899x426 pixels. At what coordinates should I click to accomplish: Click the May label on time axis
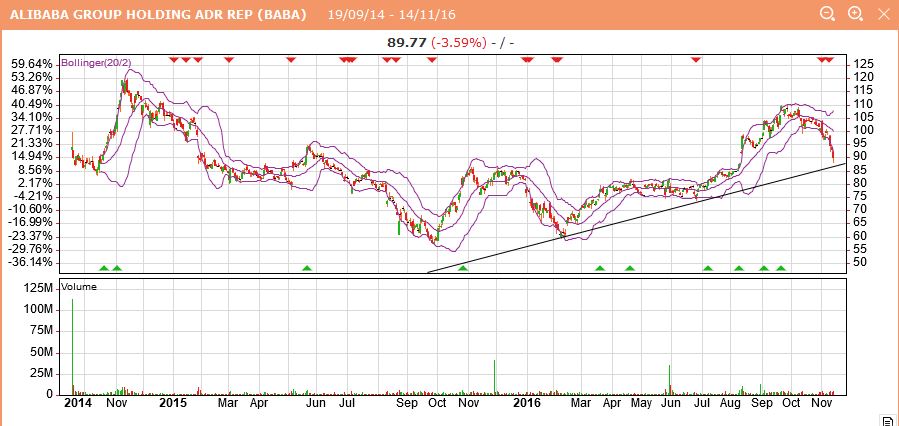point(641,403)
